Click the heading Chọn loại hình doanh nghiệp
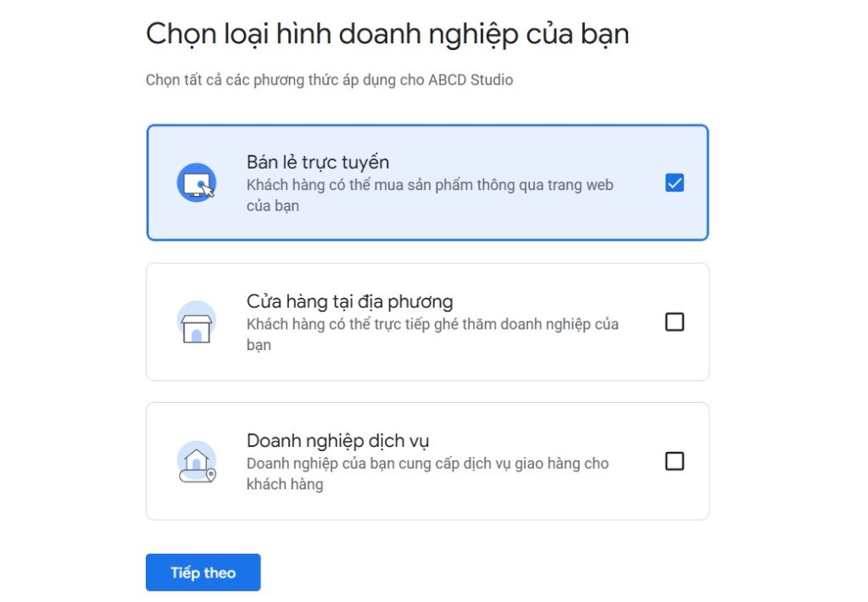868x602 pixels. tap(387, 34)
